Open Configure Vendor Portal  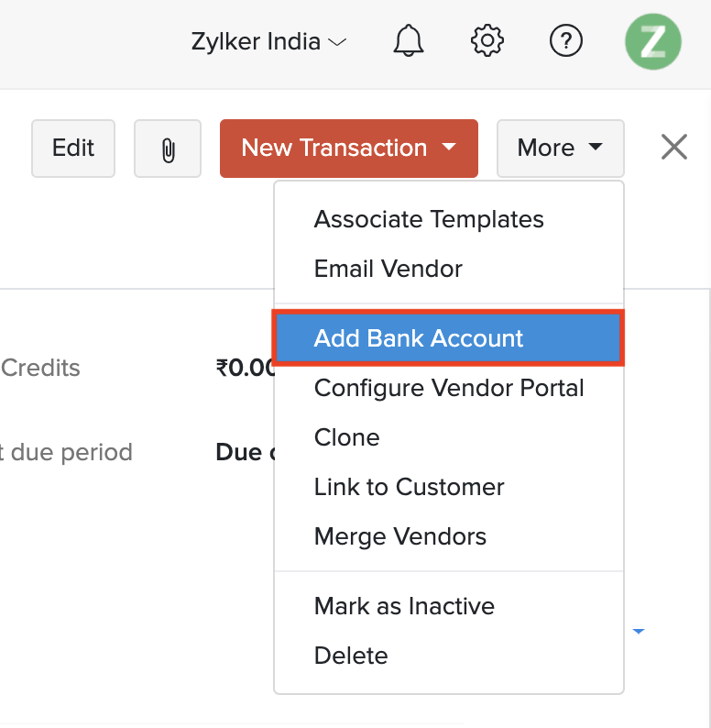click(x=449, y=389)
